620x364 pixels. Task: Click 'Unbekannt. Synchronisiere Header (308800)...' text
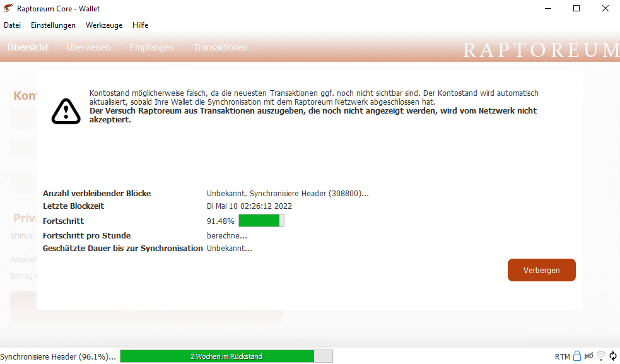click(x=288, y=194)
